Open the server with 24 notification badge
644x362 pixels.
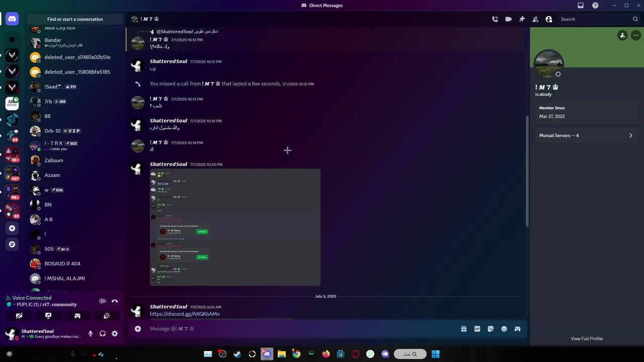(12, 135)
